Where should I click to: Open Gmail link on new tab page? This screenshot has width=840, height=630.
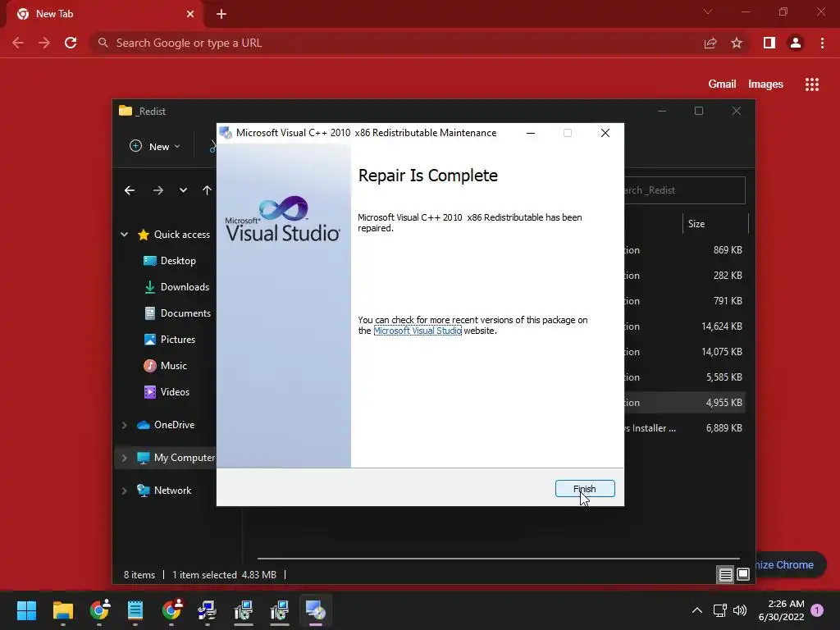722,84
